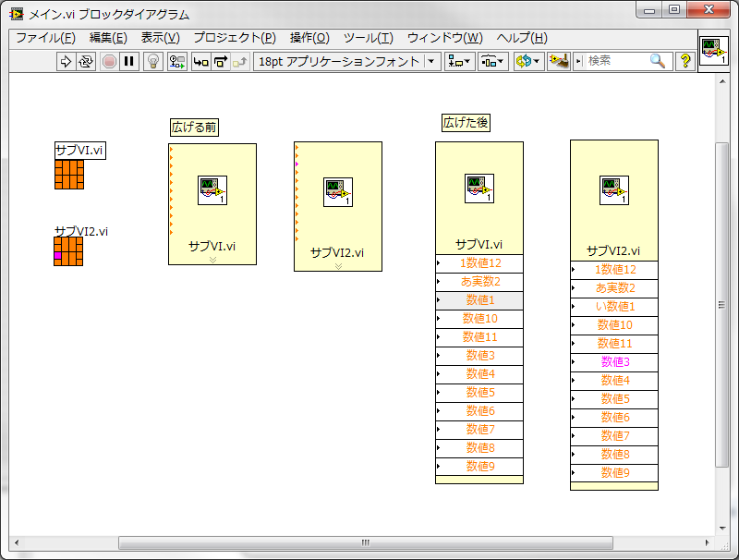Click the horizontal scrollbar thumb
Image resolution: width=739 pixels, height=560 pixels.
click(x=366, y=542)
